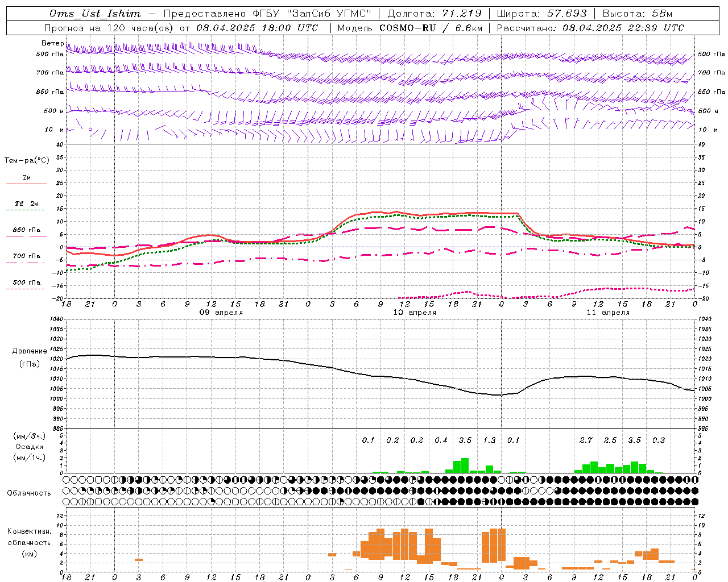This screenshot has width=728, height=582.
Task: Click the '09 апреля' date label
Action: pyautogui.click(x=221, y=313)
